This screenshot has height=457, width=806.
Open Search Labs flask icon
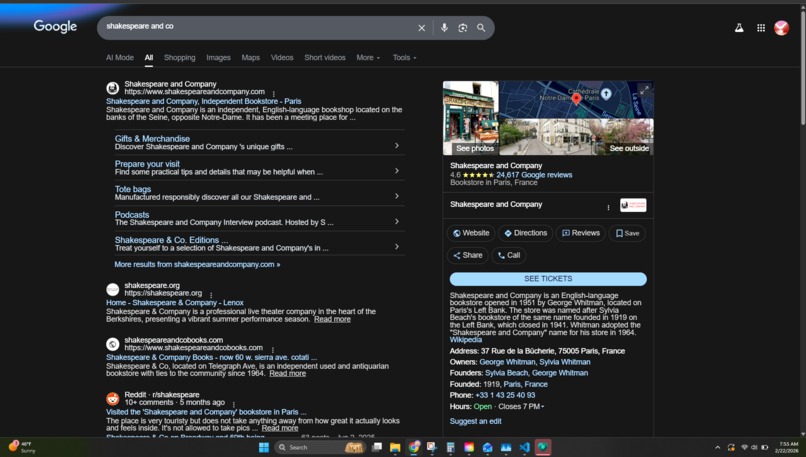pos(739,28)
